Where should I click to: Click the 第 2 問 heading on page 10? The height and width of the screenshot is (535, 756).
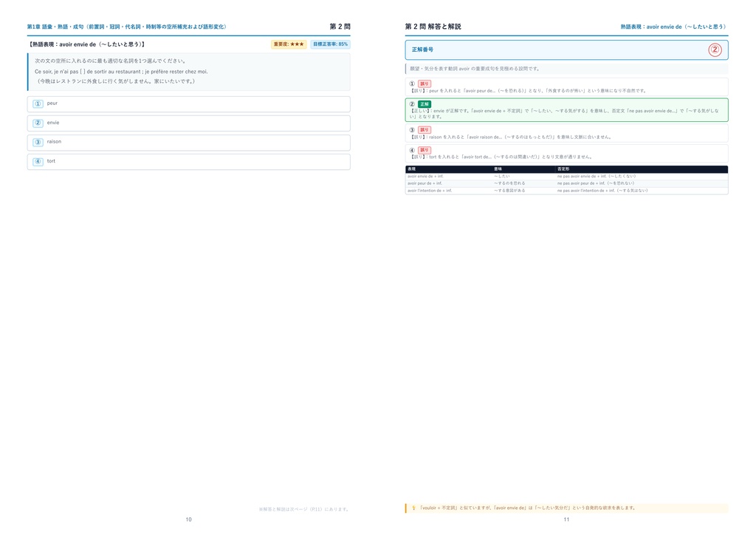point(340,27)
